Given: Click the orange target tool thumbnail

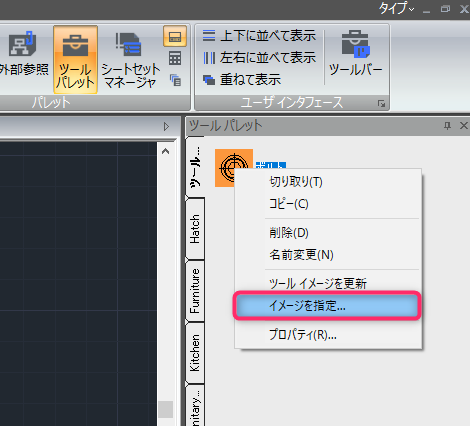Looking at the screenshot, I should click(233, 168).
